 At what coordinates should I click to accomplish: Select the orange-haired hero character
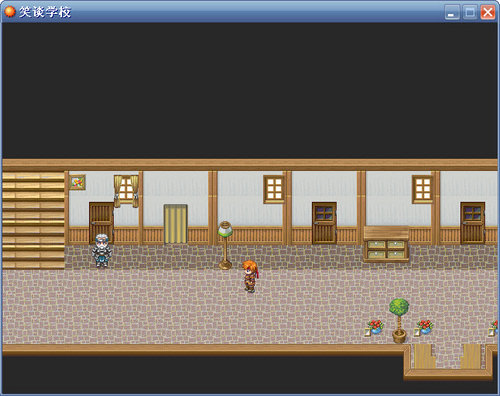pyautogui.click(x=250, y=277)
